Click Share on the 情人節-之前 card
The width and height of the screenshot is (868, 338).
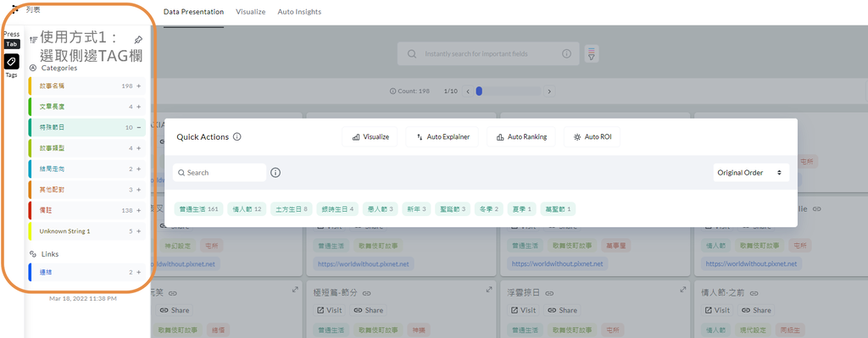pos(757,310)
